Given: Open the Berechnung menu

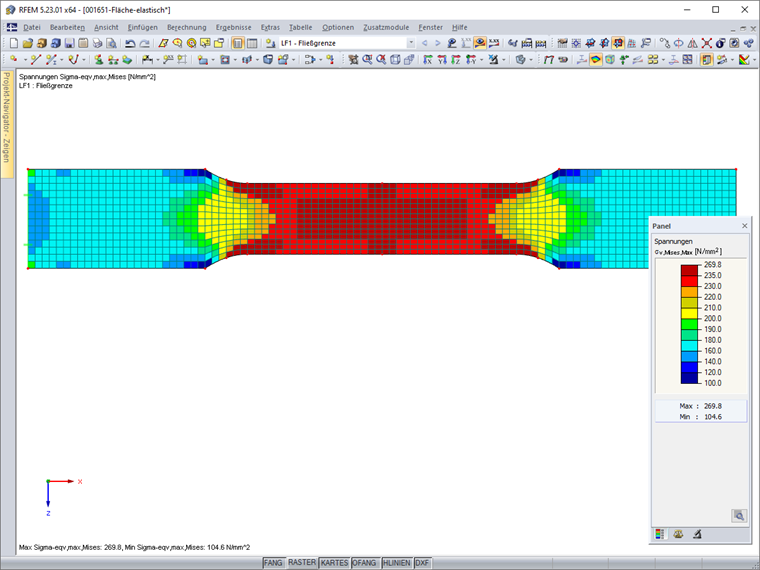Looking at the screenshot, I should pyautogui.click(x=187, y=27).
